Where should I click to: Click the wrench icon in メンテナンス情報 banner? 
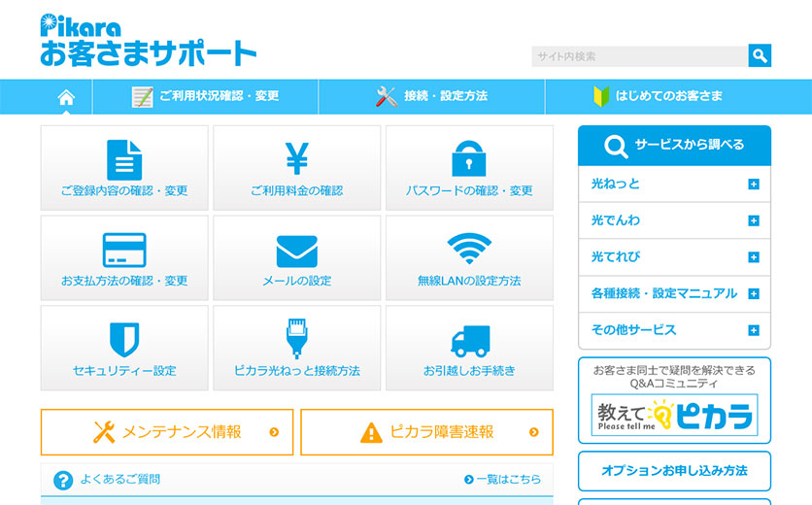click(x=104, y=432)
